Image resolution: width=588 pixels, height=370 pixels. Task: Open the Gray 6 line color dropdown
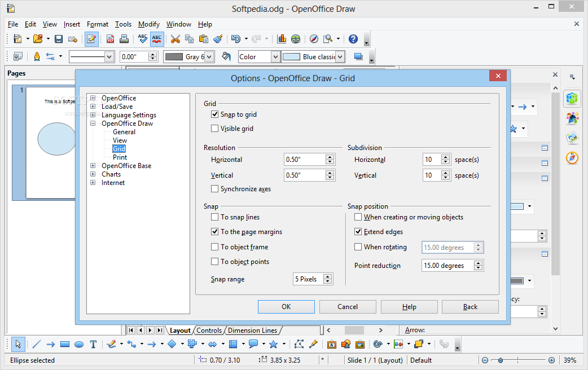[209, 57]
